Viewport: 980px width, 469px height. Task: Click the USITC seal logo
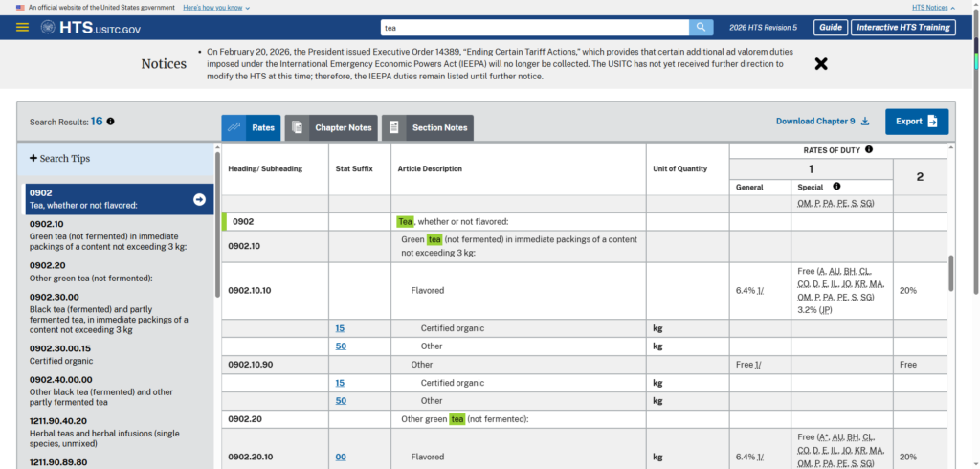tap(48, 28)
